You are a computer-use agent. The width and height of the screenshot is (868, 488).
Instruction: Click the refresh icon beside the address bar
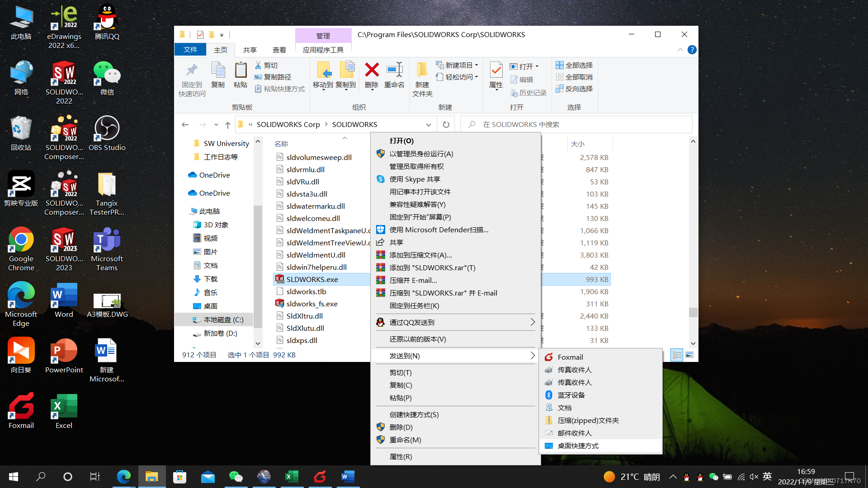pos(446,124)
